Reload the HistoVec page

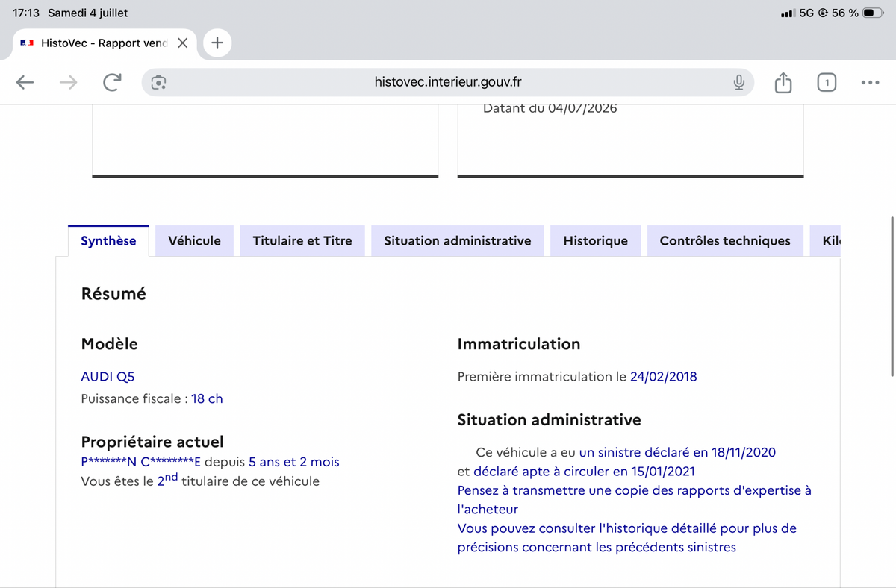coord(112,82)
